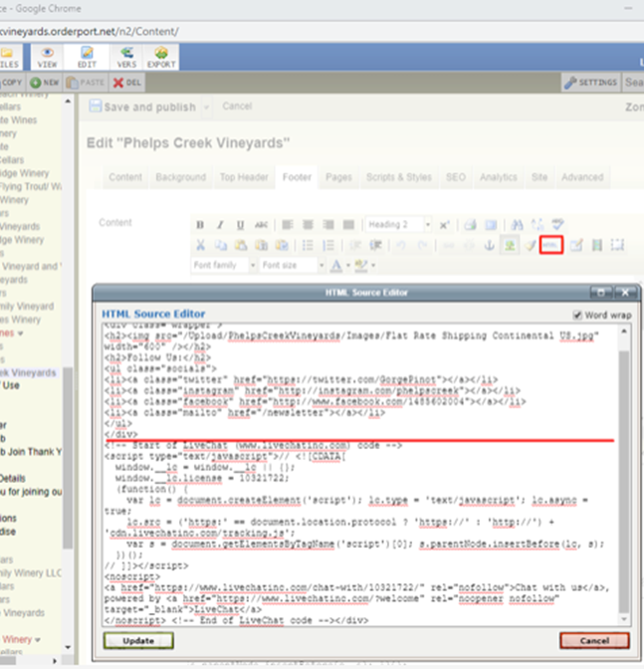
Task: Click the print icon in editor toolbar
Action: pyautogui.click(x=470, y=225)
